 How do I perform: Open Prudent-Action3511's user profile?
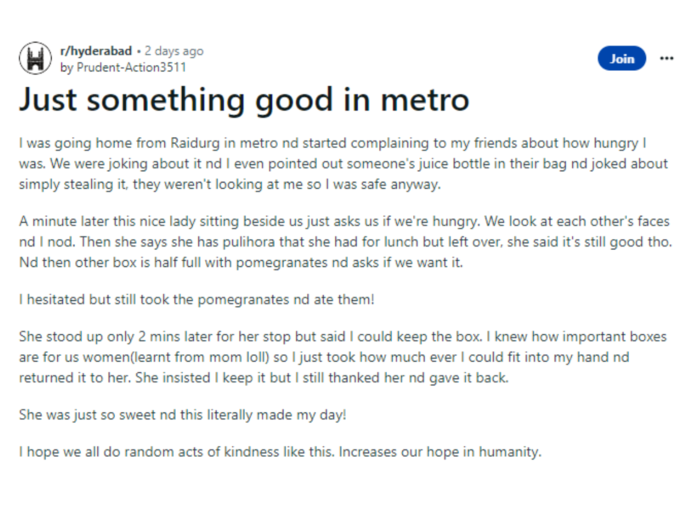131,68
